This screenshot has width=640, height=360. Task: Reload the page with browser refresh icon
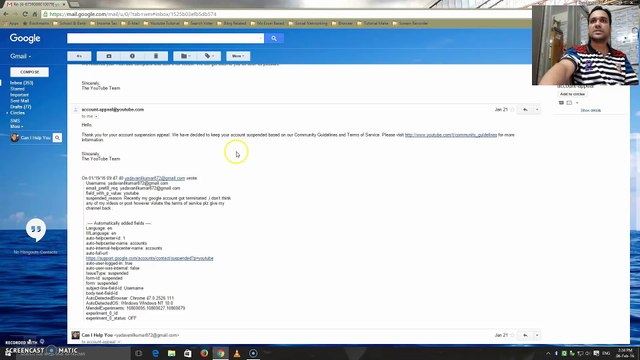25,14
